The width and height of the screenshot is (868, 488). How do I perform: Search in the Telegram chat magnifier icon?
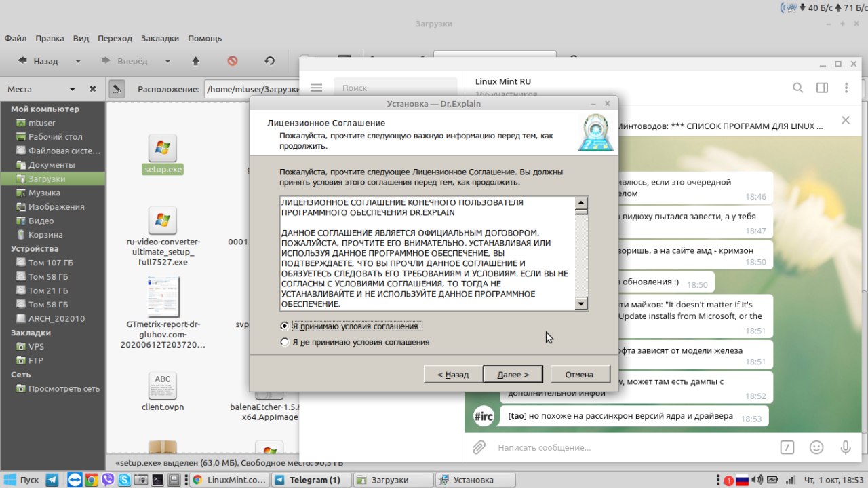(x=798, y=88)
